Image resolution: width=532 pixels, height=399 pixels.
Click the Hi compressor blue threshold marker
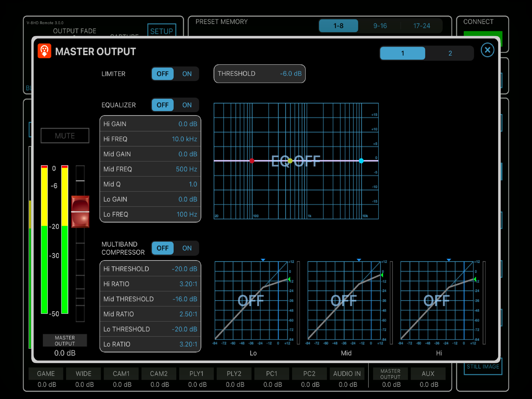tap(449, 260)
